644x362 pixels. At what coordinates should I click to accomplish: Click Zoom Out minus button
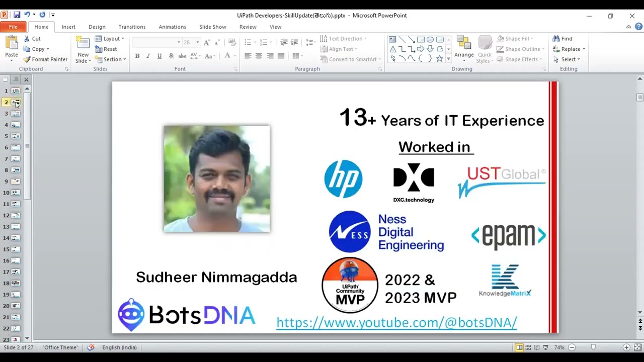click(x=572, y=347)
